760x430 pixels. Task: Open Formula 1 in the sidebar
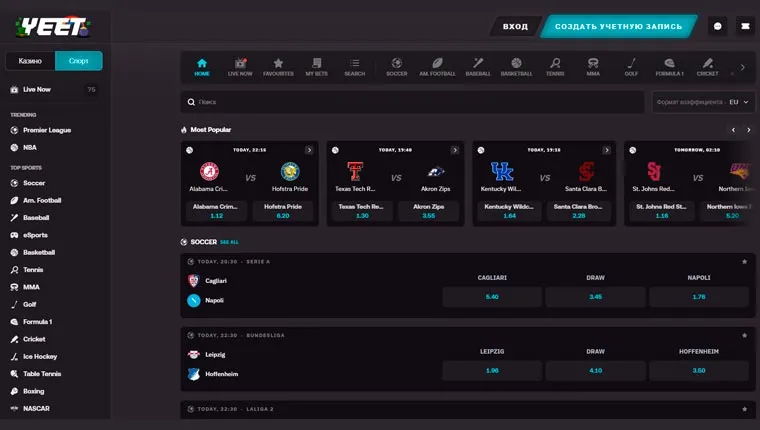[x=37, y=322]
